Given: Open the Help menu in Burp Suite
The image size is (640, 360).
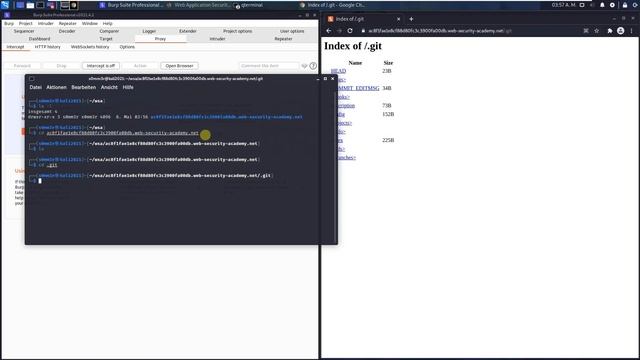Looking at the screenshot, I should coord(107,23).
